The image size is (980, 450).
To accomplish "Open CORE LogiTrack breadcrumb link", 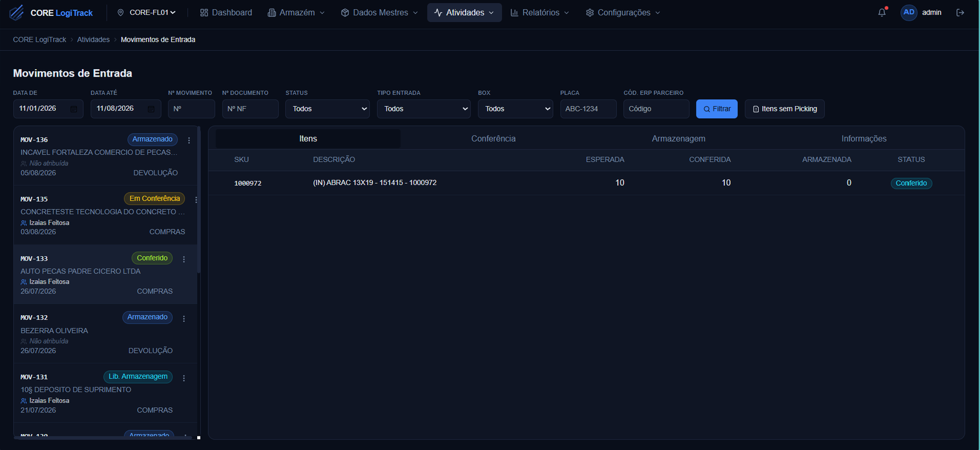I will click(x=40, y=39).
